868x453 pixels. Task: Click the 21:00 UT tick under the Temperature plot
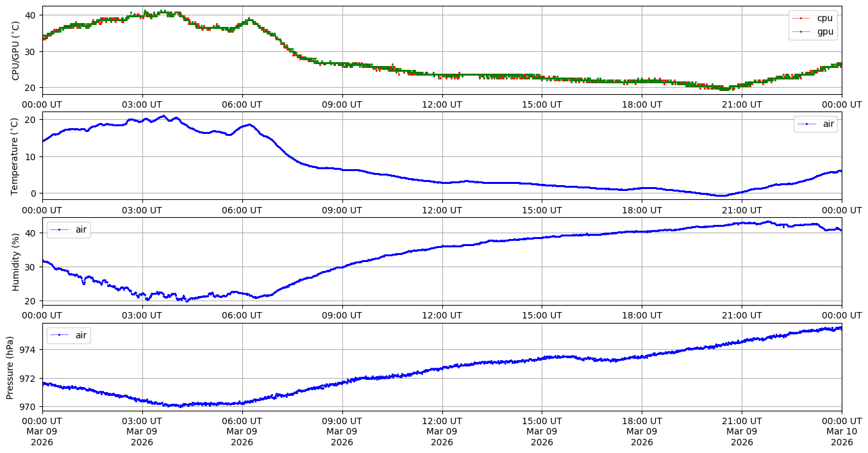pos(742,210)
